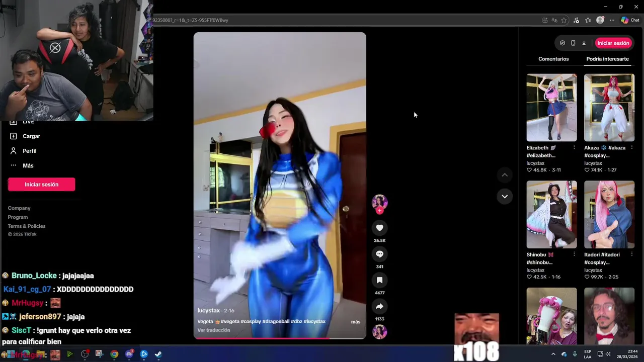Click the #dragonball hashtag in the caption
This screenshot has height=362, width=644.
coord(276,322)
